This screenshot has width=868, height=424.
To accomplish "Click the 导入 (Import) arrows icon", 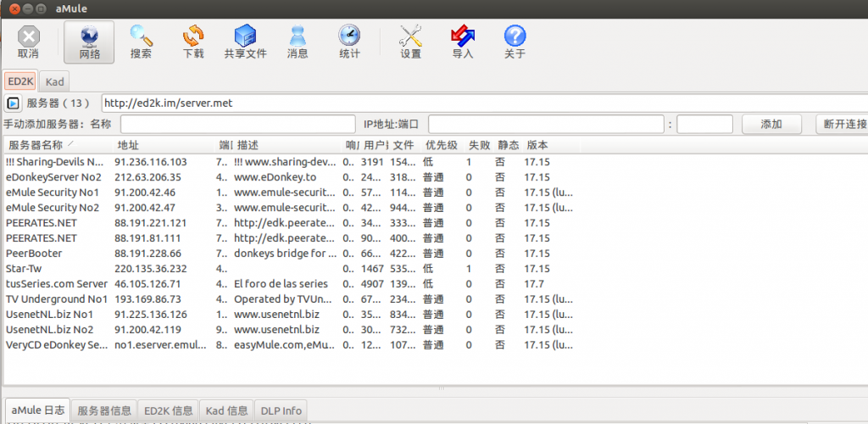I will click(463, 42).
